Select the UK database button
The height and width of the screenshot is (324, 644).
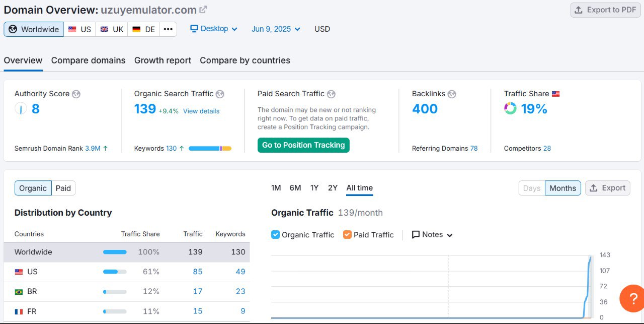pyautogui.click(x=112, y=29)
